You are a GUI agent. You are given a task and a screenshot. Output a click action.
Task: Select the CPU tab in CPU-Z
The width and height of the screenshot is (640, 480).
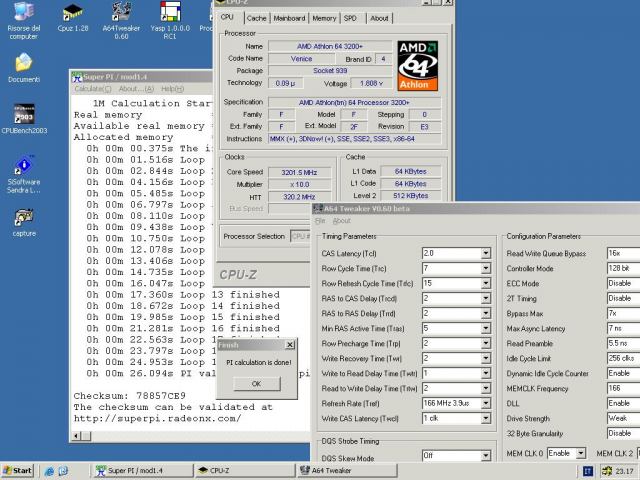pyautogui.click(x=227, y=17)
